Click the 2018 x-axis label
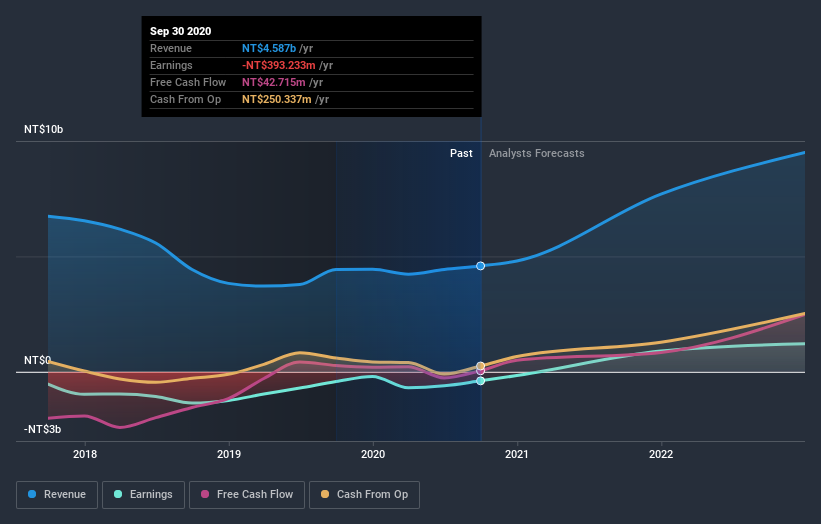The height and width of the screenshot is (524, 821). click(x=85, y=454)
